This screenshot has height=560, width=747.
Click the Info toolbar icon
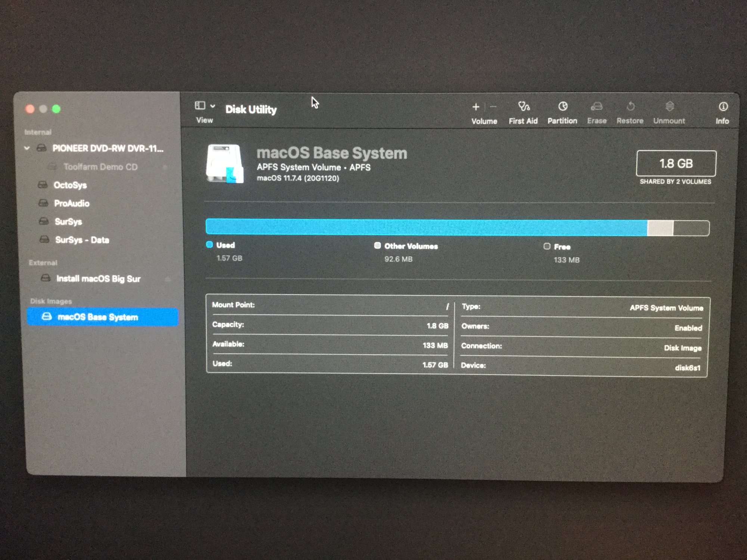point(723,107)
